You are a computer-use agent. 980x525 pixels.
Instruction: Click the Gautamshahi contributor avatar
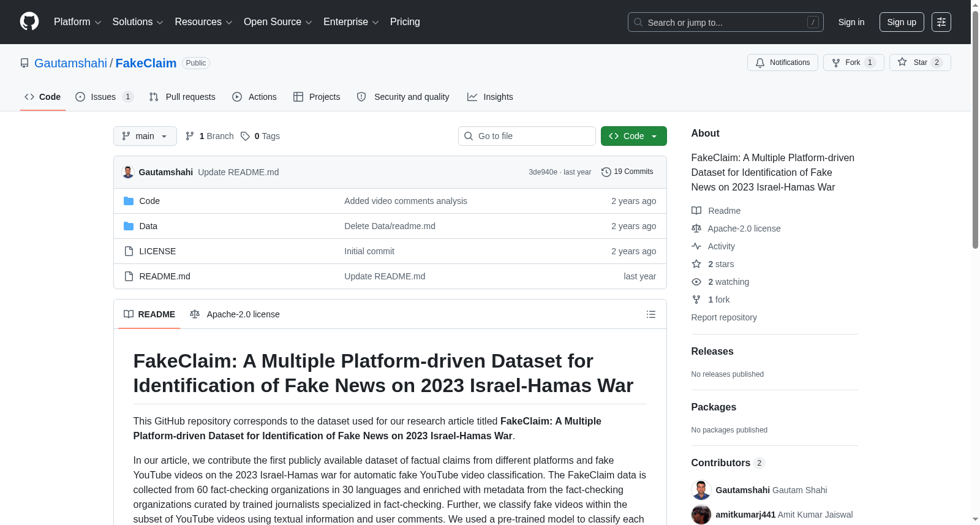(701, 490)
